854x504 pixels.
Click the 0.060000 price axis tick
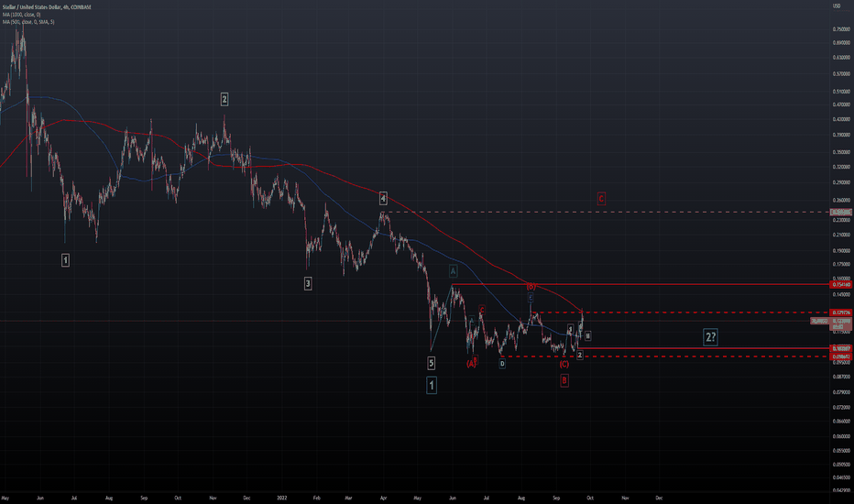click(841, 436)
